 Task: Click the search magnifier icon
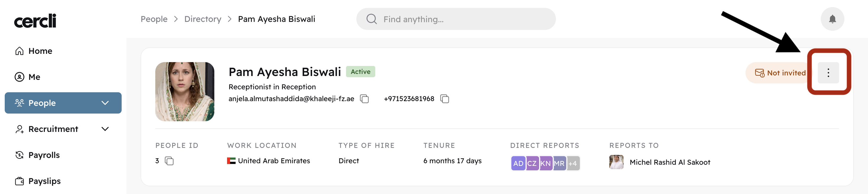coord(371,19)
